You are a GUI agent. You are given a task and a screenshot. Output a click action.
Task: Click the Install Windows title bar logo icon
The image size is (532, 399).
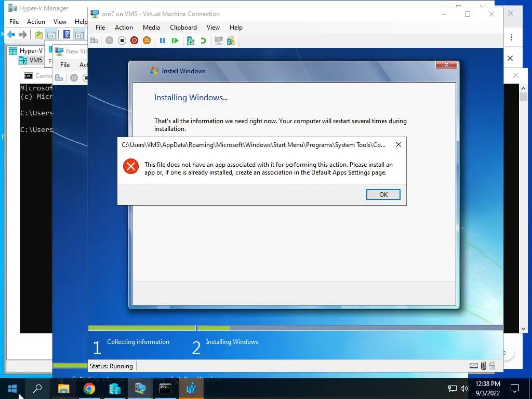(x=154, y=71)
